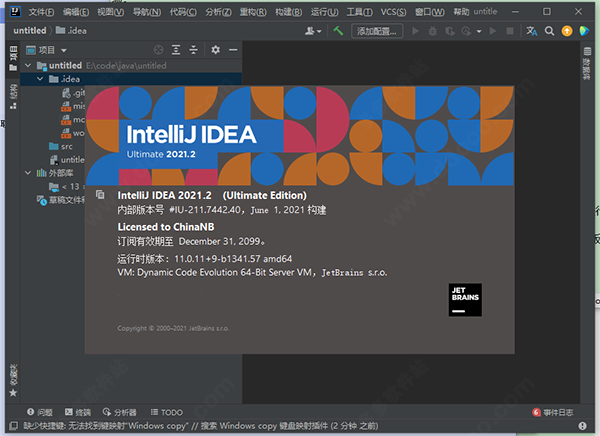Open the 代码(C) menu
This screenshot has height=436, width=600.
click(183, 12)
